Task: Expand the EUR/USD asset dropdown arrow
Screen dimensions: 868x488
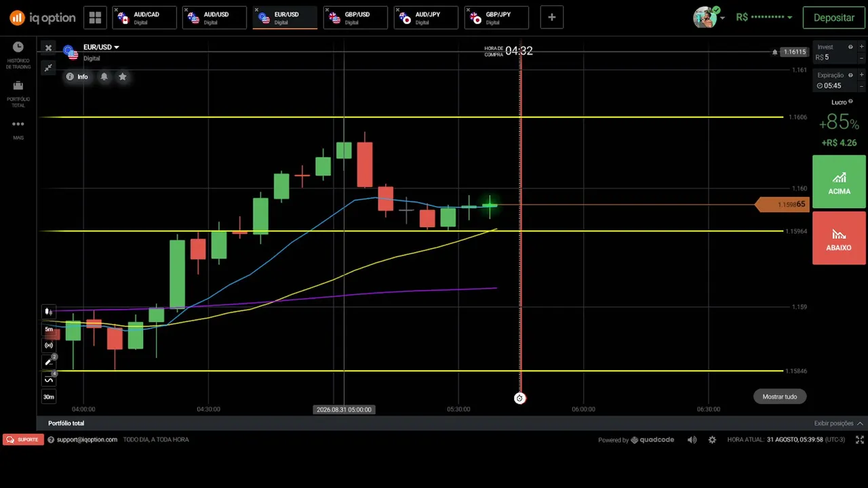Action: (117, 47)
